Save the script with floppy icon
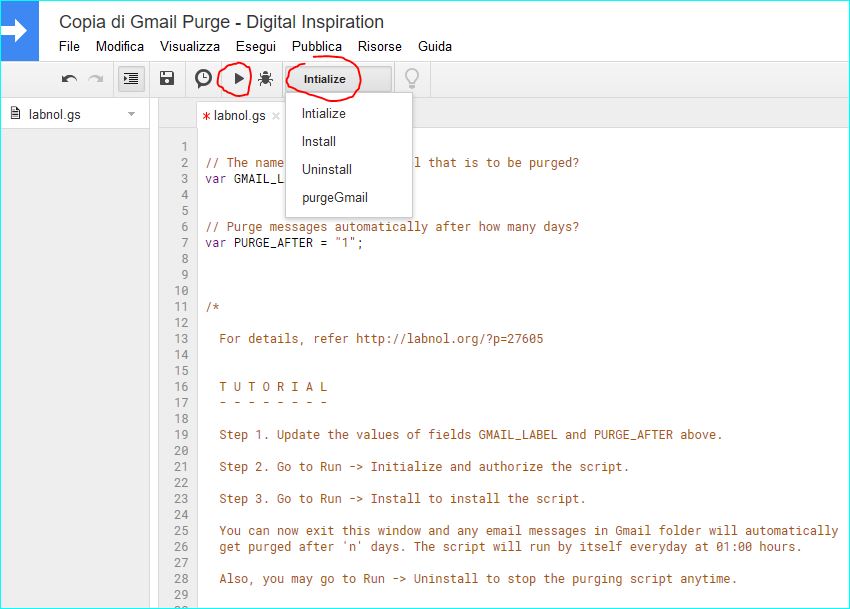The height and width of the screenshot is (609, 850). pos(167,79)
